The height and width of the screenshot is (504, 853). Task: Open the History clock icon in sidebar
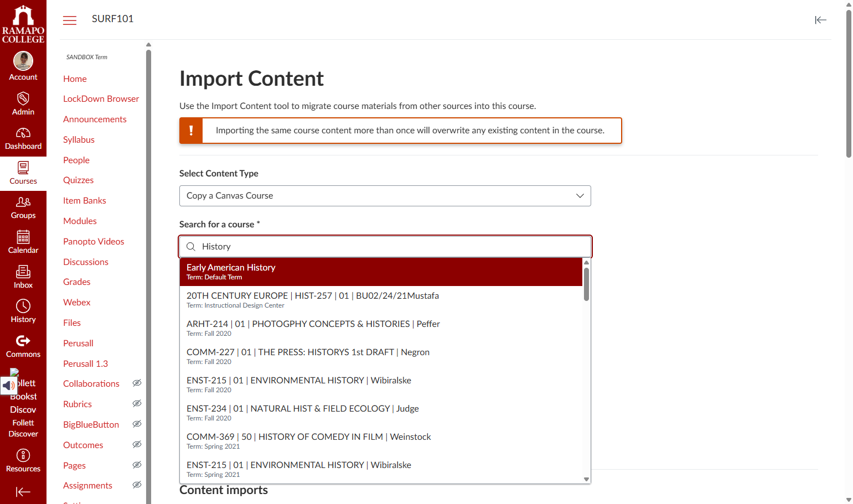(x=23, y=306)
